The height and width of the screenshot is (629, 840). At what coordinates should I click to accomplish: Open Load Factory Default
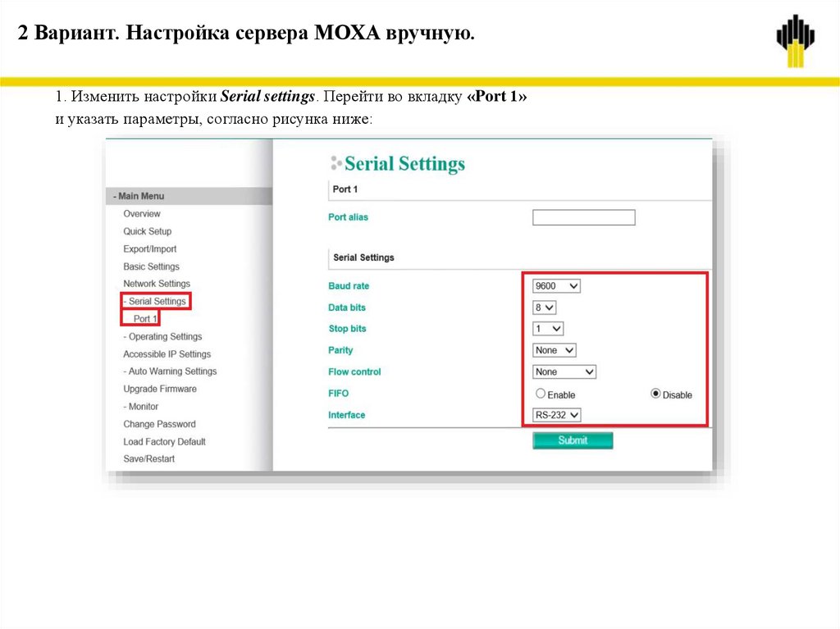click(164, 441)
